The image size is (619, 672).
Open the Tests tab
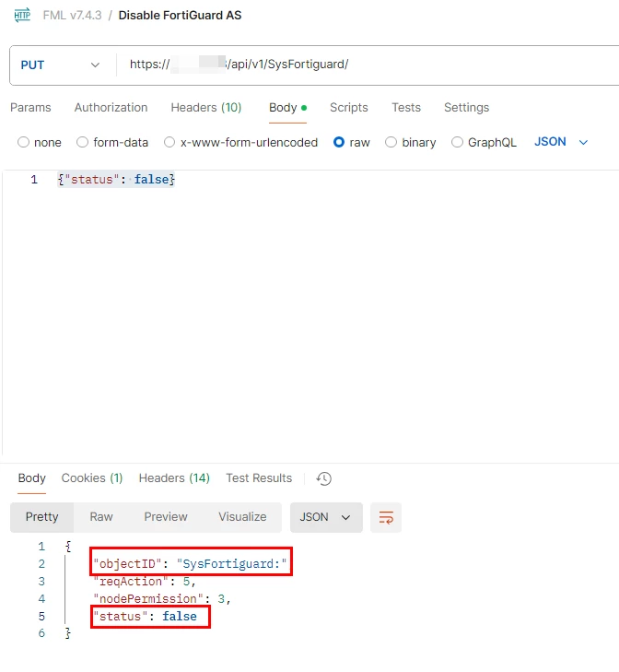coord(406,107)
